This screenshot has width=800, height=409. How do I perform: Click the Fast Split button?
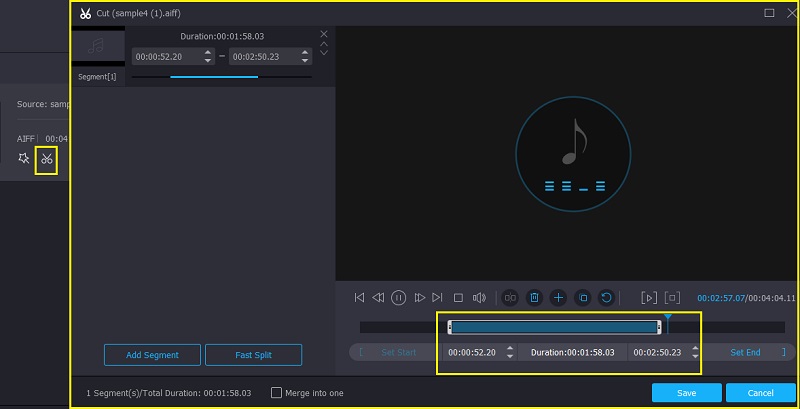pos(253,355)
